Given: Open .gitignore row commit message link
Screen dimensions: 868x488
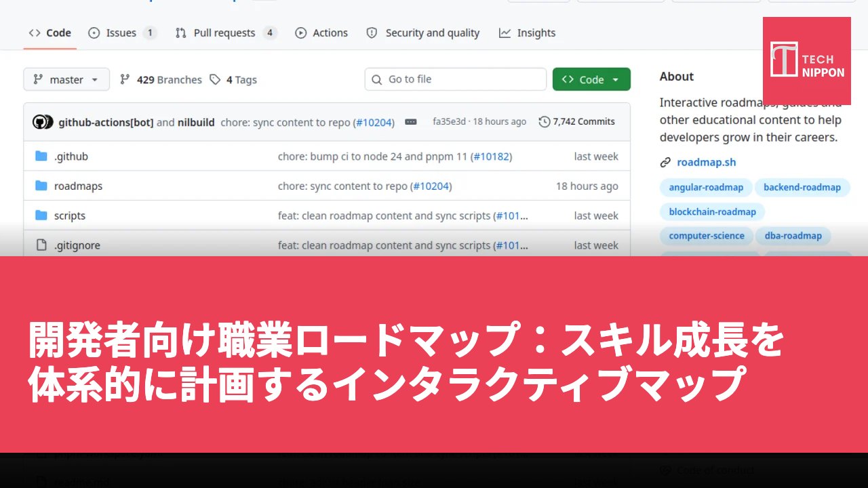Looking at the screenshot, I should click(384, 245).
